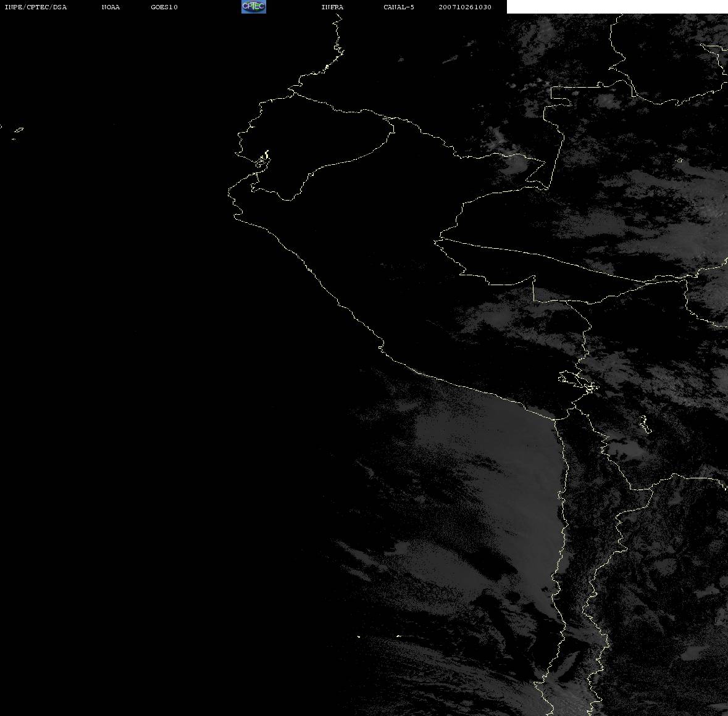Click the INFRA label in the header
The image size is (728, 716).
[x=332, y=7]
